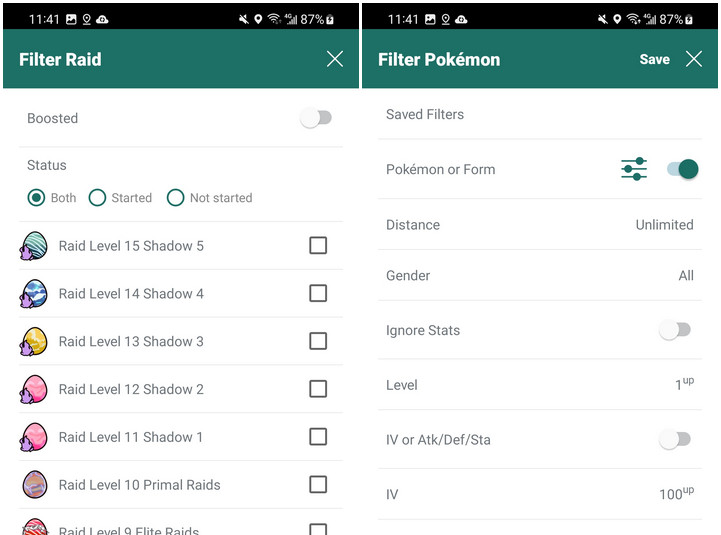Tap the battery icon in left status bar
Image resolution: width=721 pixels, height=535 pixels.
(330, 19)
